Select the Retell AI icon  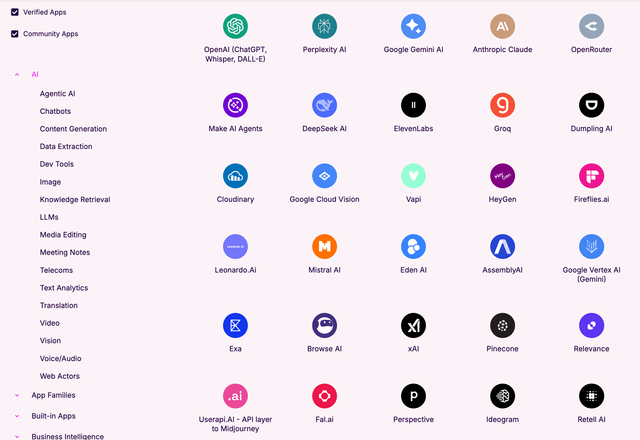click(x=591, y=396)
